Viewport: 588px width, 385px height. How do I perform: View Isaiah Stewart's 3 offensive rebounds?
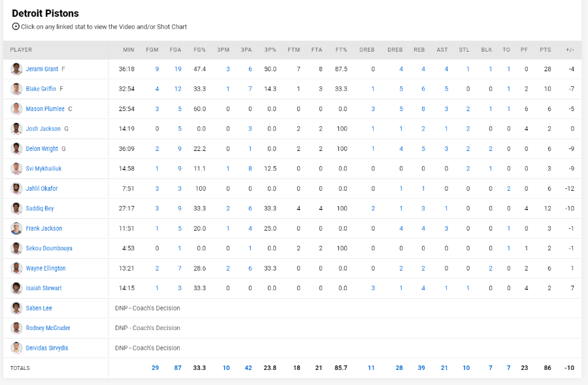373,288
